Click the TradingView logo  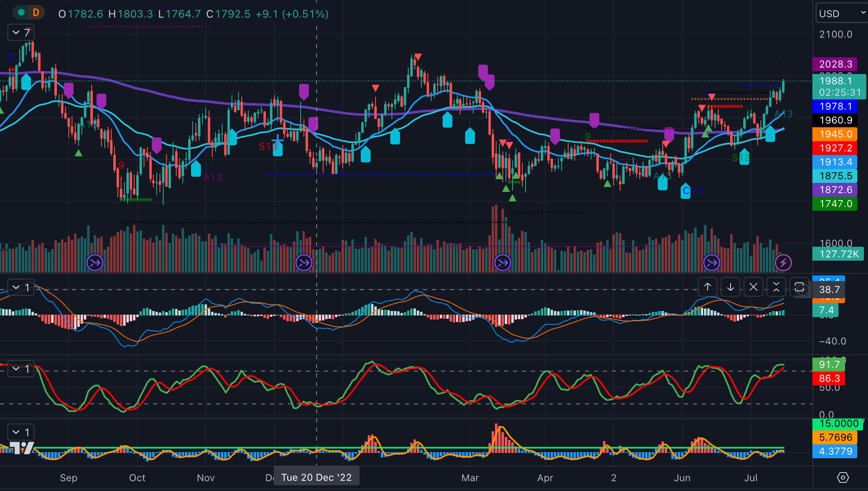21,448
